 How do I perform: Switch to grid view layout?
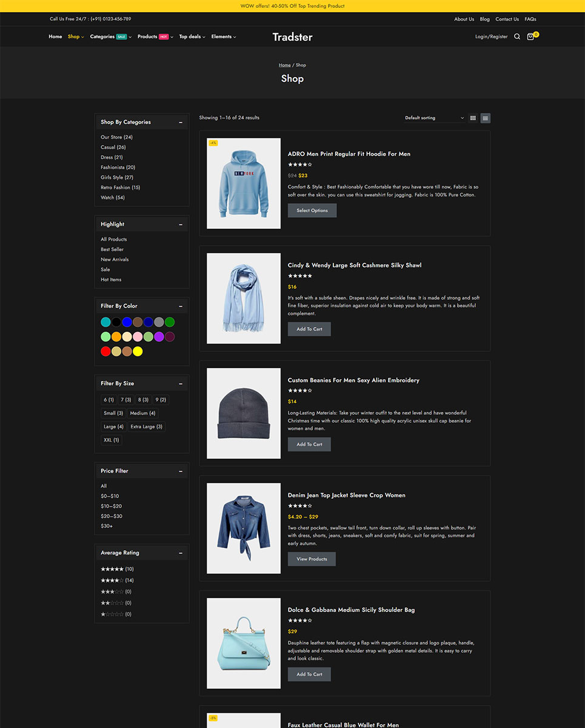point(473,118)
